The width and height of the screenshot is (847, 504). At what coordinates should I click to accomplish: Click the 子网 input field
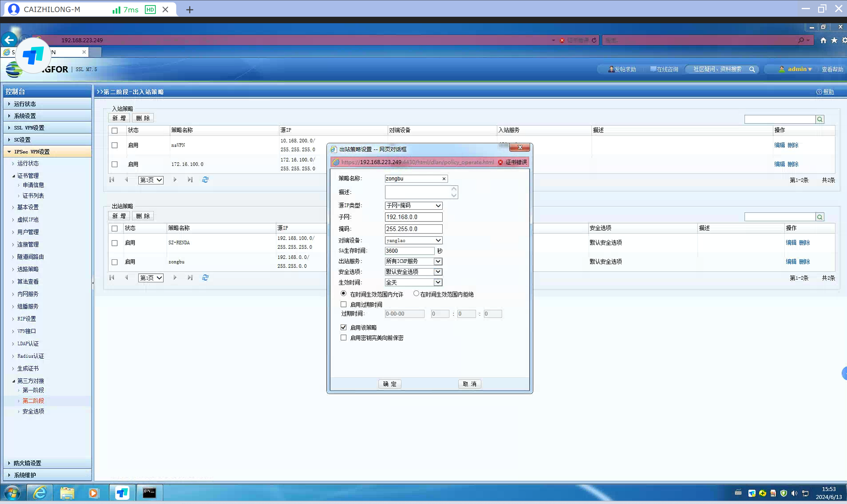point(413,217)
